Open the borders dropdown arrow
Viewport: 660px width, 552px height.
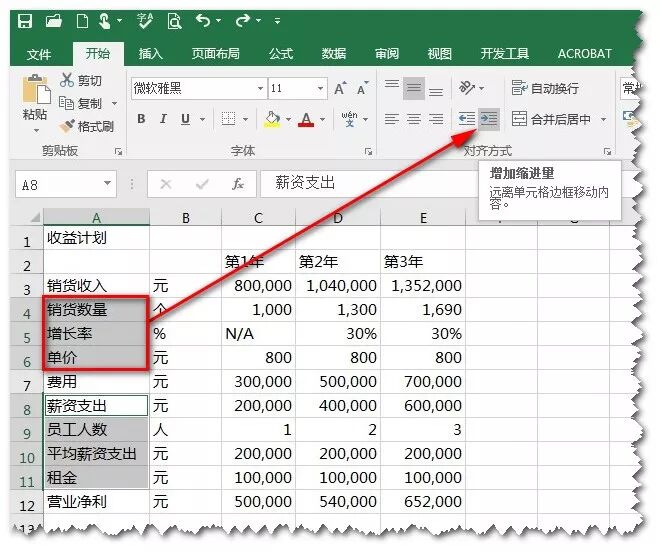245,120
